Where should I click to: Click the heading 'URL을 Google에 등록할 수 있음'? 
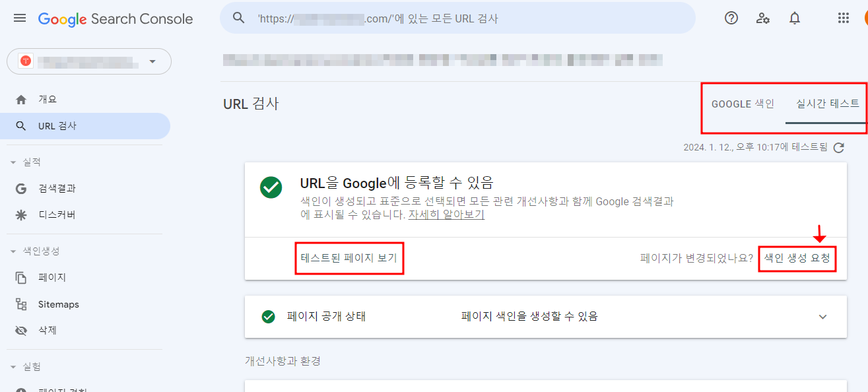[397, 183]
